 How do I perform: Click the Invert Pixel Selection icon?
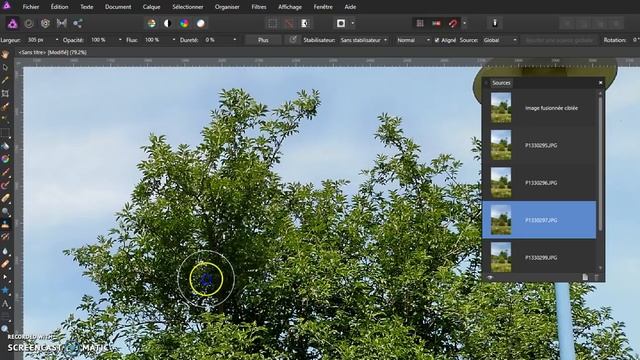[305, 23]
